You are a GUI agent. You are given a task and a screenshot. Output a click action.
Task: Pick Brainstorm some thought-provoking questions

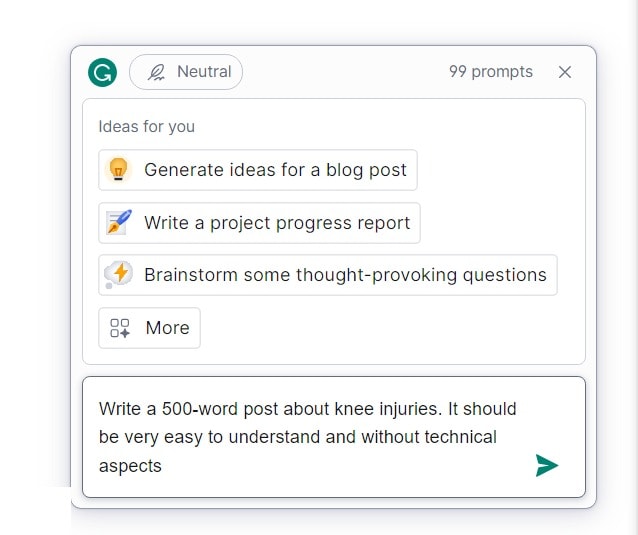coord(345,275)
